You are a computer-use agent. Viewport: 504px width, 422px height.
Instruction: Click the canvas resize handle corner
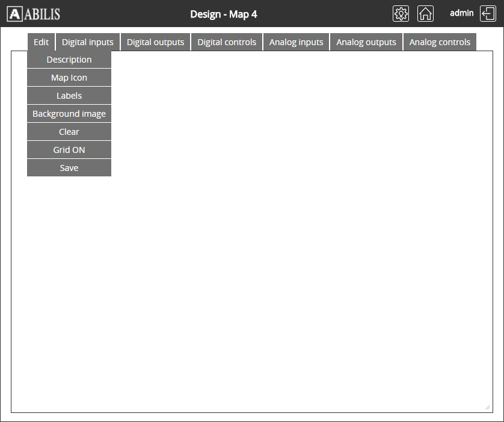[487, 408]
